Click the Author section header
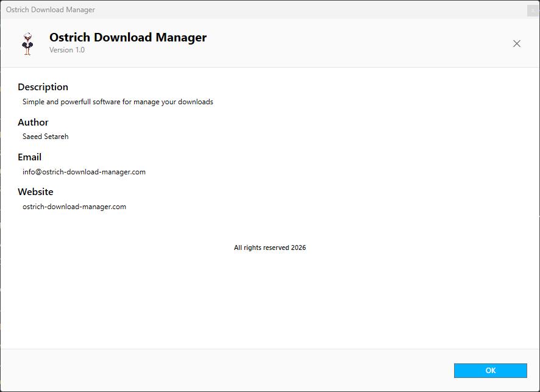Image resolution: width=540 pixels, height=392 pixels. [x=33, y=122]
